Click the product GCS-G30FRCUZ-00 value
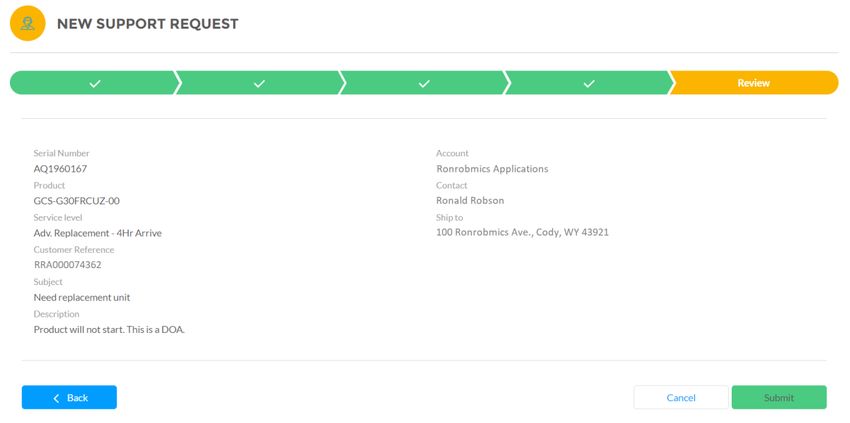850x423 pixels. coord(76,201)
